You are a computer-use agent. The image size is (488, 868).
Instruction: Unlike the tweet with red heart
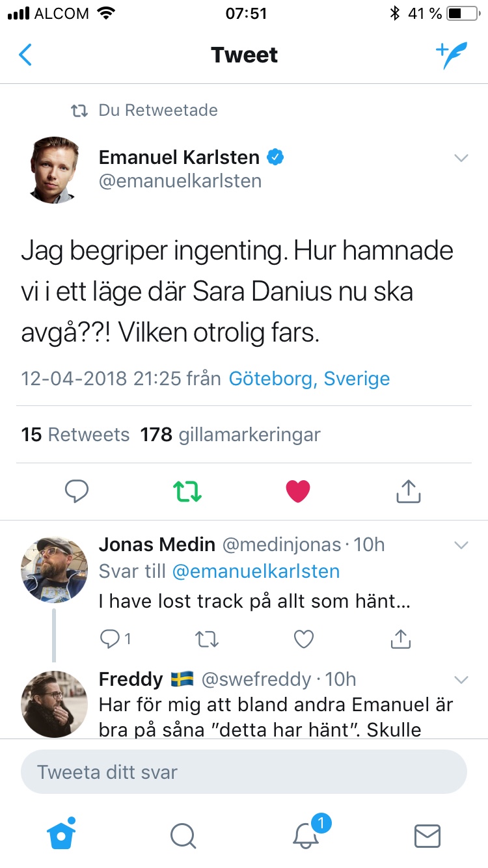point(298,491)
